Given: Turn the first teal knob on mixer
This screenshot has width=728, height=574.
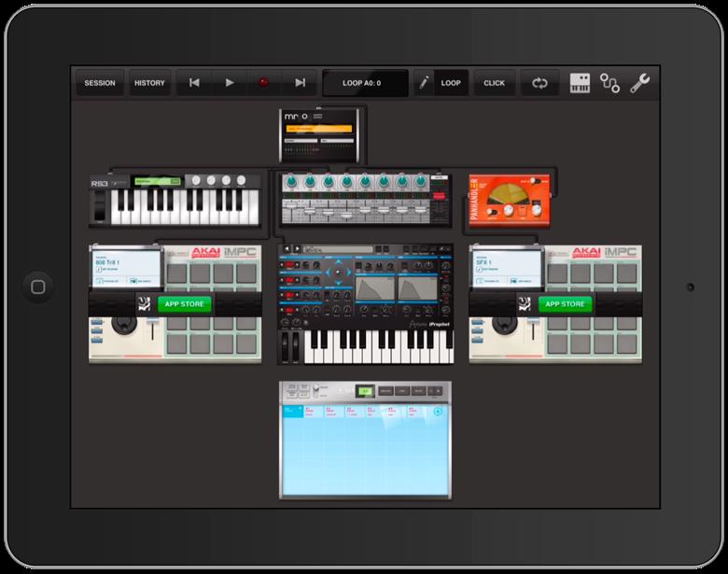Looking at the screenshot, I should 291,181.
